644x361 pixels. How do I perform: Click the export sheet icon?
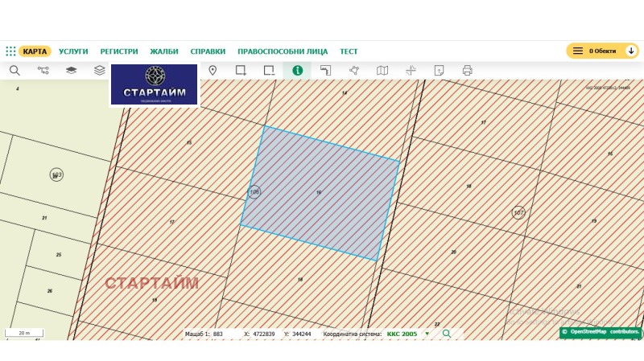pos(439,71)
